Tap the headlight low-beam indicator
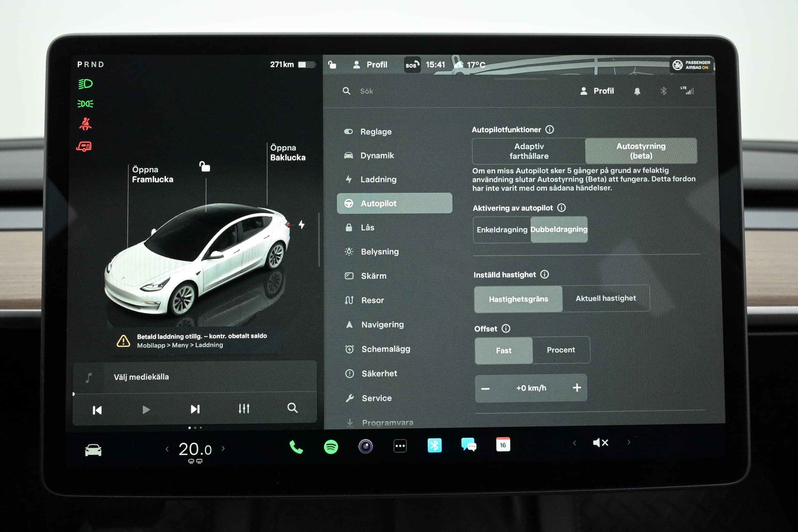 (86, 84)
